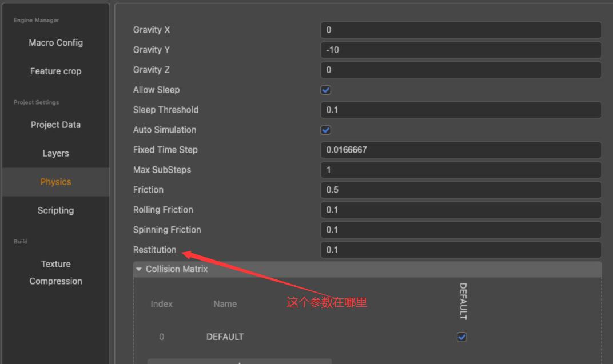Uncheck DEFAULT in the collision matrix
The height and width of the screenshot is (364, 613).
coord(461,337)
